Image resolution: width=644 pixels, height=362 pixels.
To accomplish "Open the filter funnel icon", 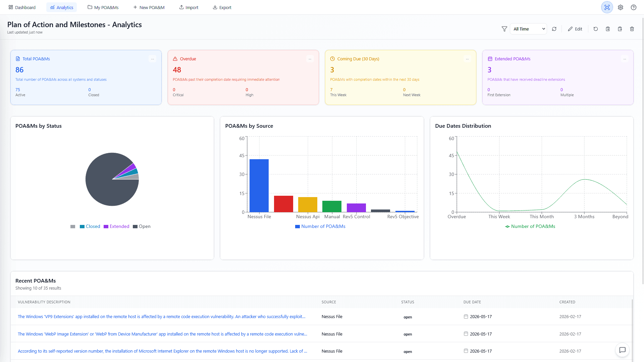I will click(504, 29).
